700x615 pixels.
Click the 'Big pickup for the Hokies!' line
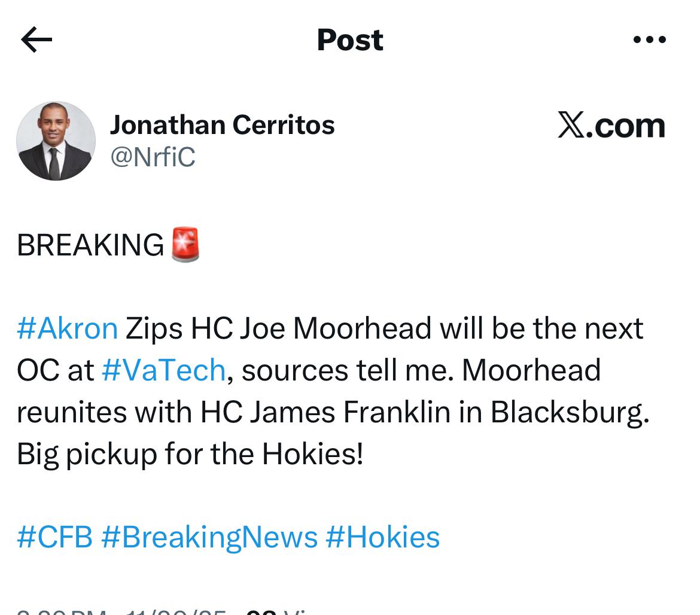[x=190, y=454]
